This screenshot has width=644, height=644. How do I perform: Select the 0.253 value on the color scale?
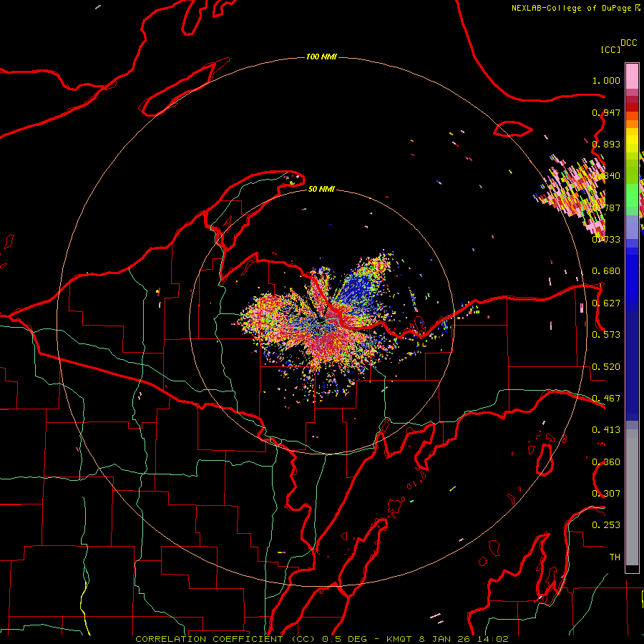[606, 525]
